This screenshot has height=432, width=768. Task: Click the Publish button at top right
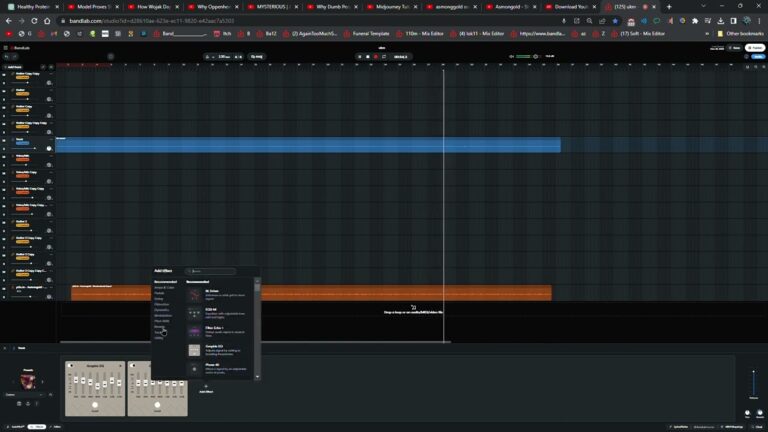(755, 48)
